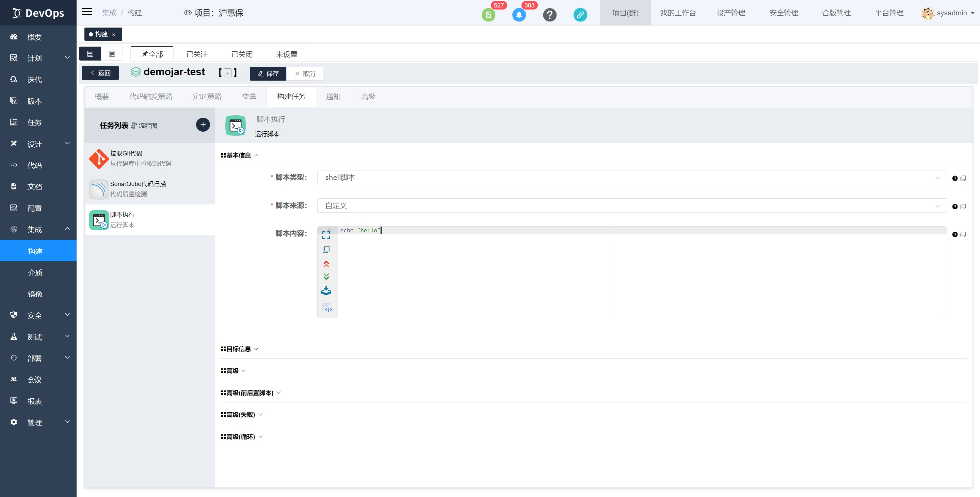Click the format script icon in the editor
The width and height of the screenshot is (980, 497).
pyautogui.click(x=326, y=308)
